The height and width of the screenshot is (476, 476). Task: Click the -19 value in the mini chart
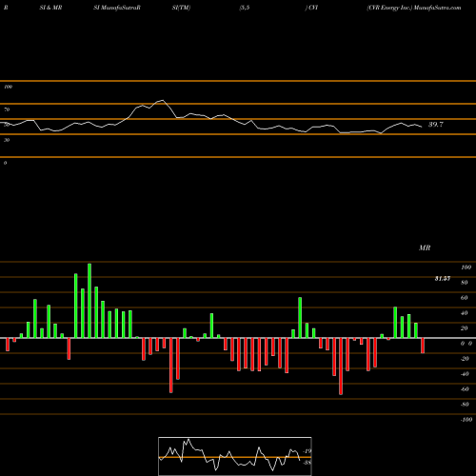(307, 451)
